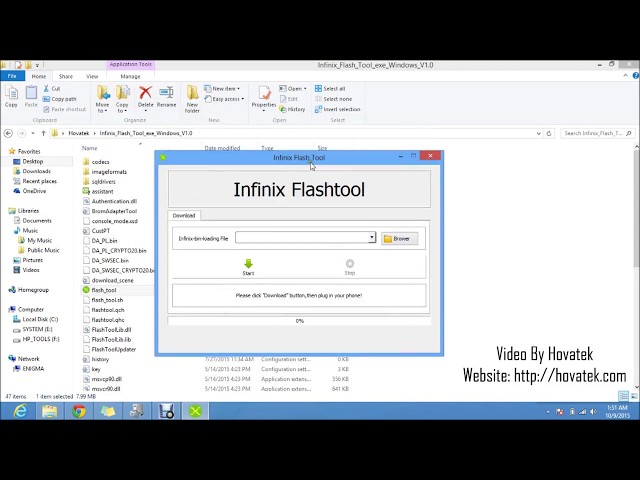640x480 pixels.
Task: Click Edit in the Open group
Action: tap(289, 99)
